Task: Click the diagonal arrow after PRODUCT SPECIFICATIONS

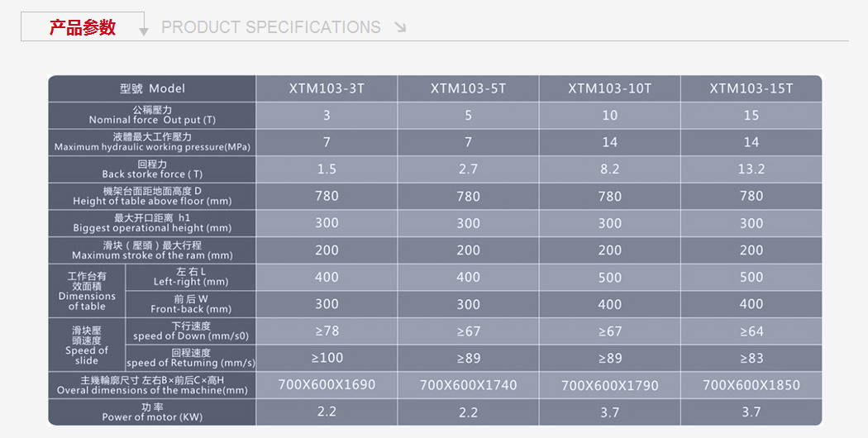Action: coord(400,27)
